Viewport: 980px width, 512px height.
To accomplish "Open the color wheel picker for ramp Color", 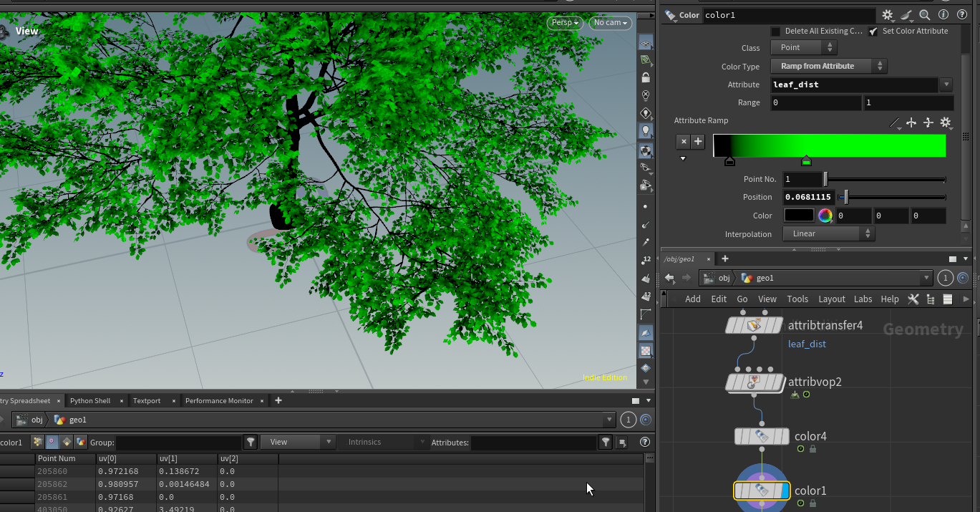I will [825, 216].
